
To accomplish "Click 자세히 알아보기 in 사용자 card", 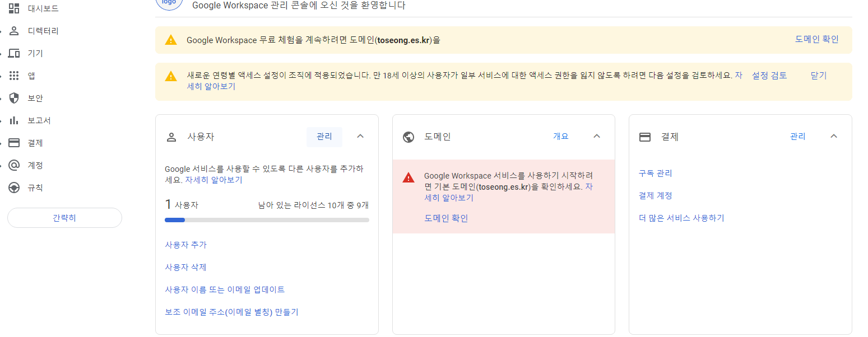I will point(213,180).
